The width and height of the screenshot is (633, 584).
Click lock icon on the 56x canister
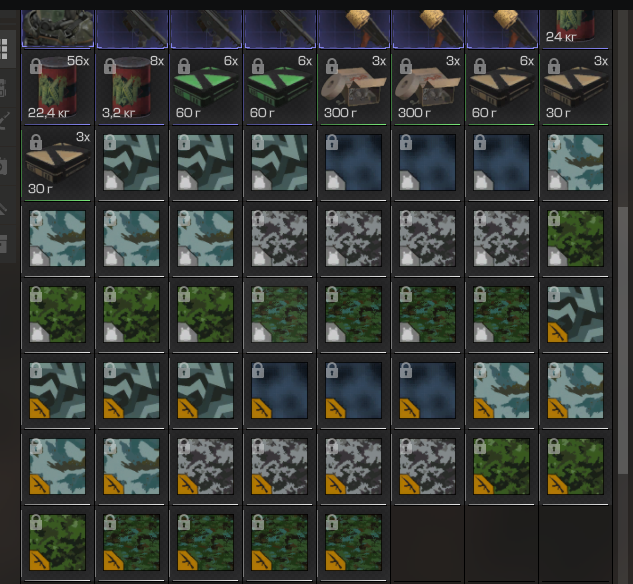coord(36,67)
